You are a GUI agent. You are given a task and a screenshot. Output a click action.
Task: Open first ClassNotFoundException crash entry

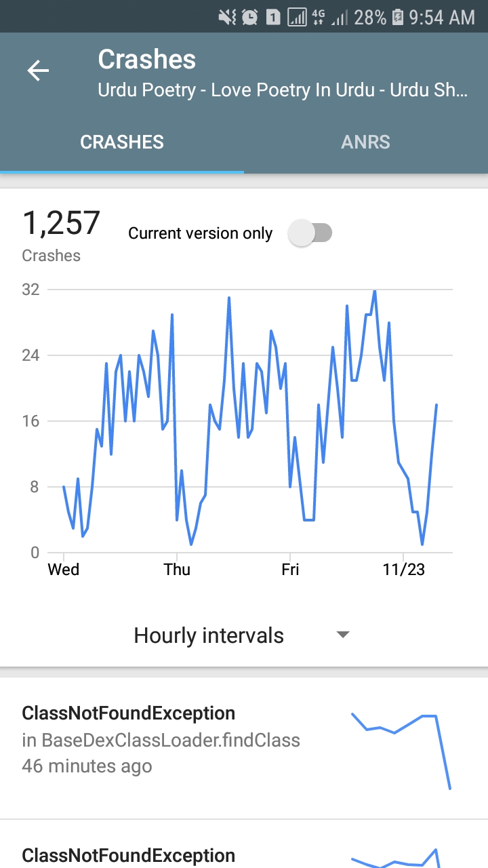[163, 739]
